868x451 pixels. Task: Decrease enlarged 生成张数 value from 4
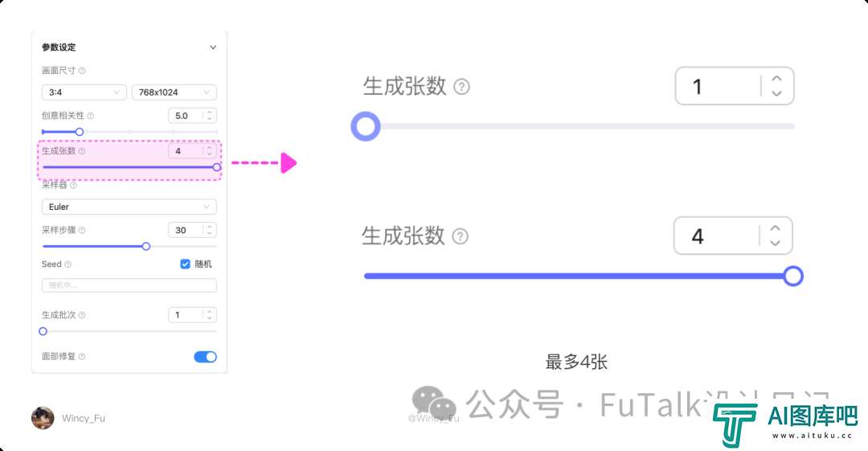pos(775,243)
